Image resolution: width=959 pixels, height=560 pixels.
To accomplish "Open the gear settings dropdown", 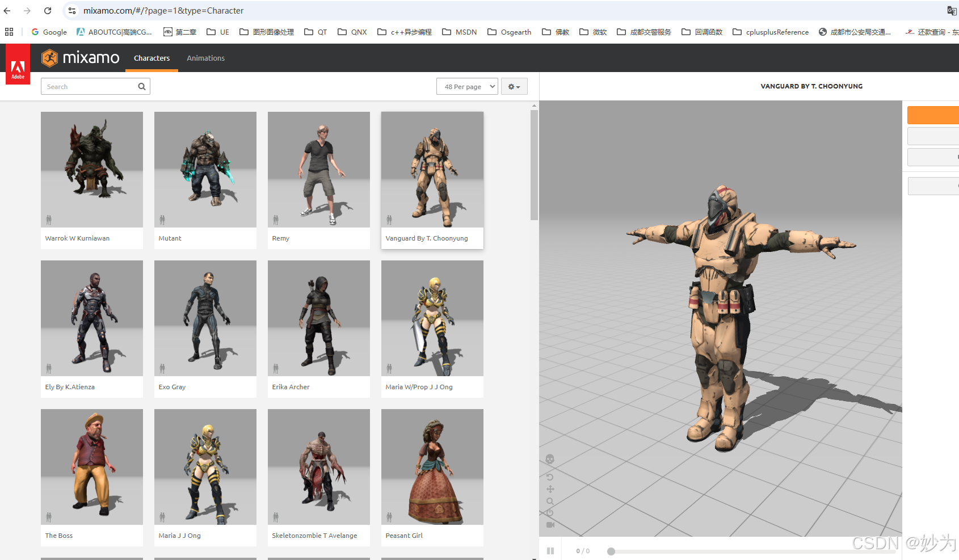I will (x=514, y=87).
